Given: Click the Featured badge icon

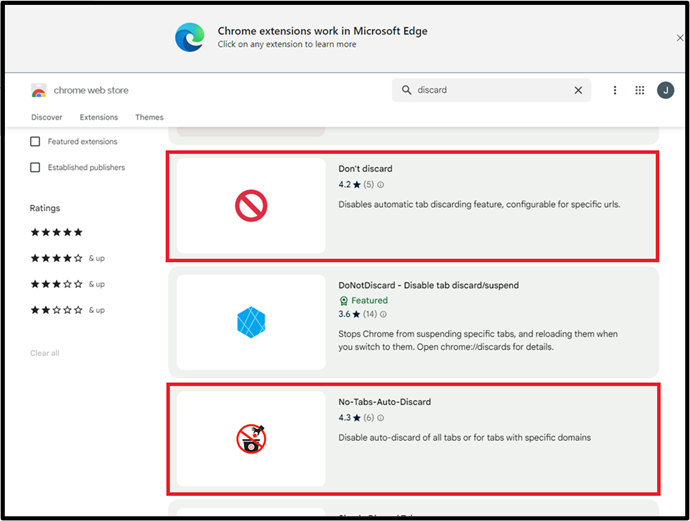Looking at the screenshot, I should click(344, 301).
